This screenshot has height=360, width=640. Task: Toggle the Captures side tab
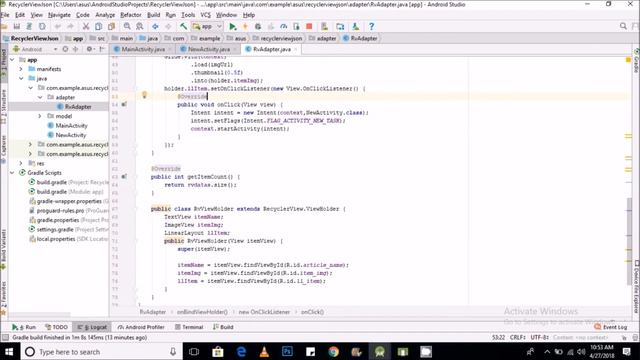(x=4, y=149)
